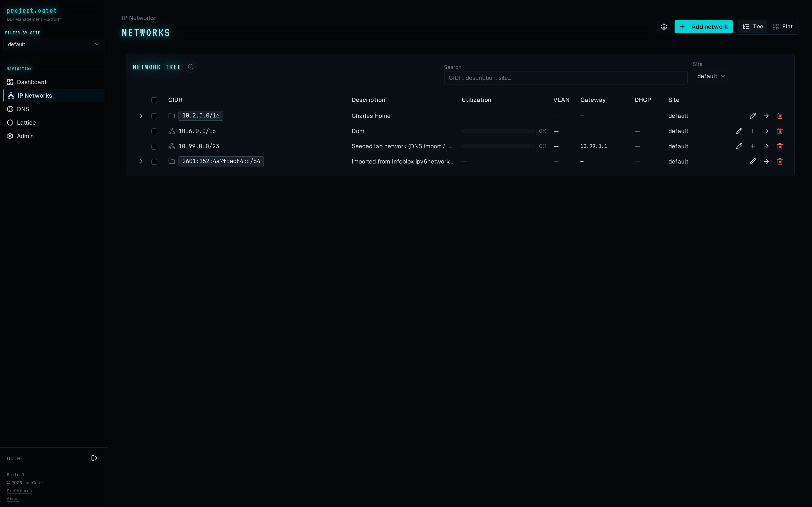Viewport: 812px width, 507px height.
Task: Edit the 10.6.0.0/16 network using the pencil icon
Action: [x=739, y=131]
